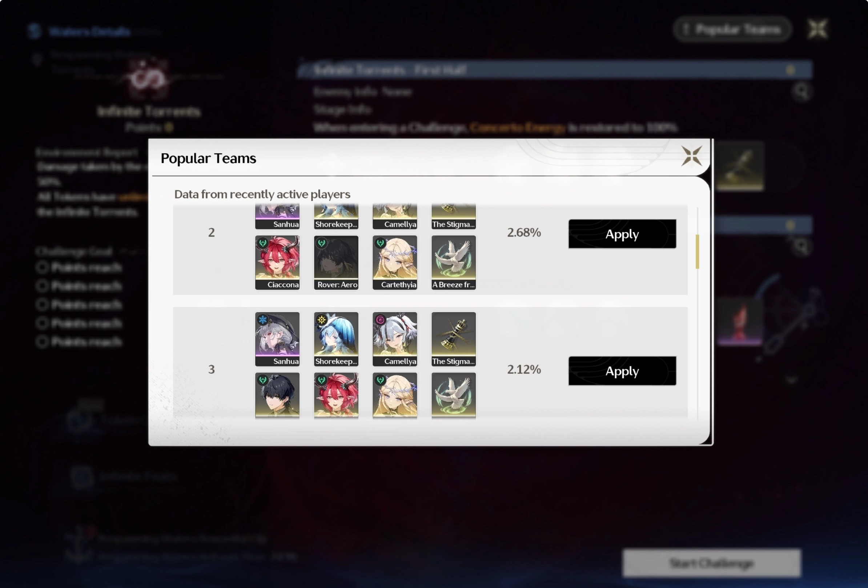The width and height of the screenshot is (868, 588).
Task: Select Shorekeeper portrait in team 3
Action: (x=336, y=339)
